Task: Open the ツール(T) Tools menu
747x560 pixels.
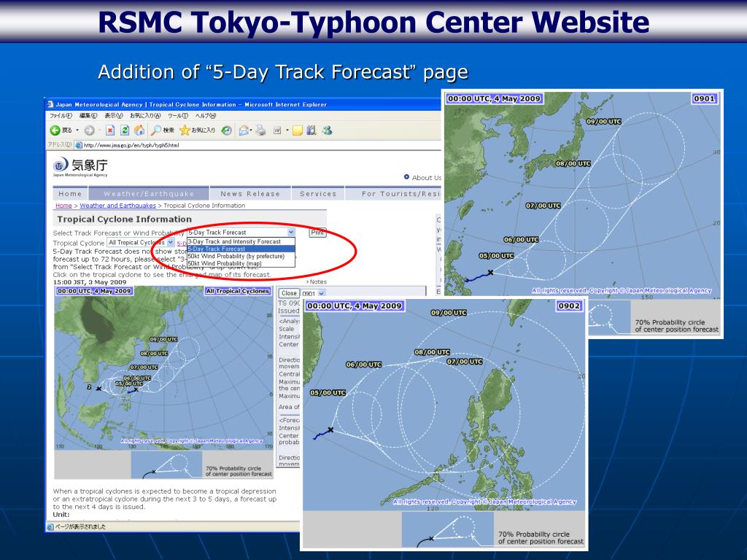Action: (178, 116)
